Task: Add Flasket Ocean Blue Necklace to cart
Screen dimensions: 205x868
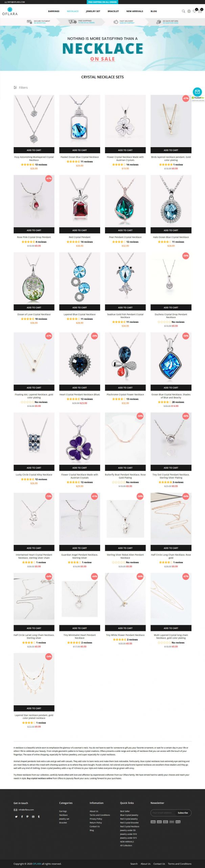Action: click(x=79, y=150)
